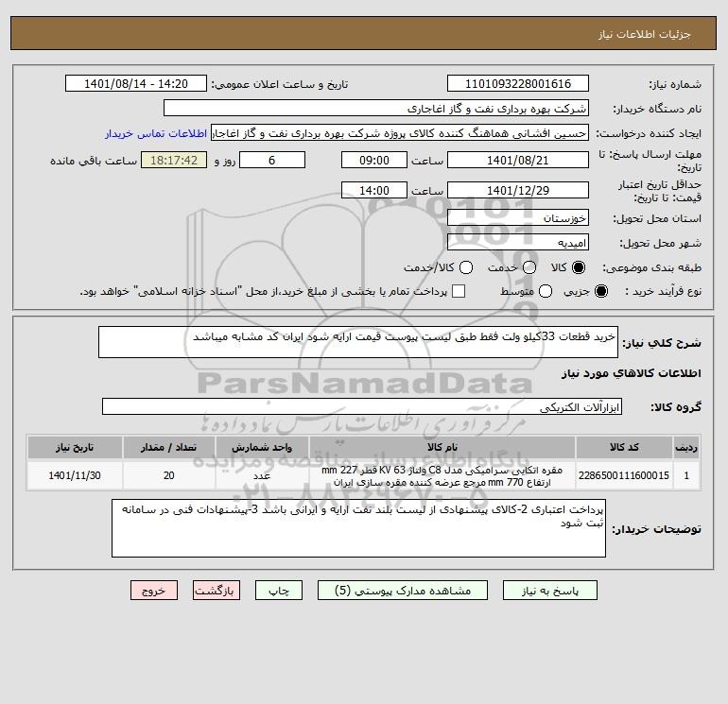This screenshot has width=728, height=704.
Task: Toggle the Islamic treasury payment checkbox
Action: click(459, 291)
